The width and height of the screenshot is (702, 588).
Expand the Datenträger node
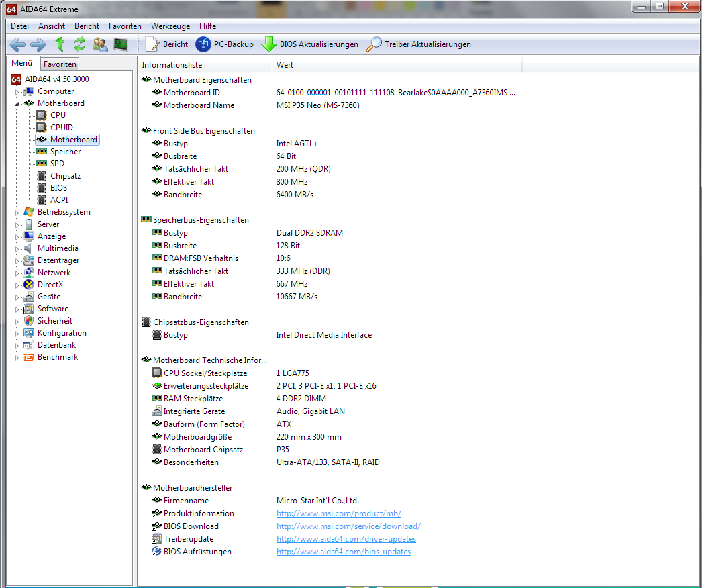(17, 261)
